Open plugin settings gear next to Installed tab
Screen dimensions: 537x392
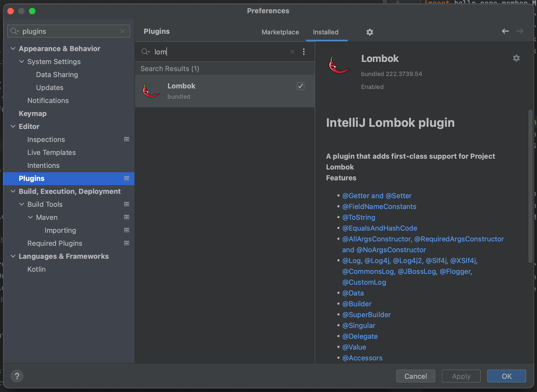pos(370,32)
